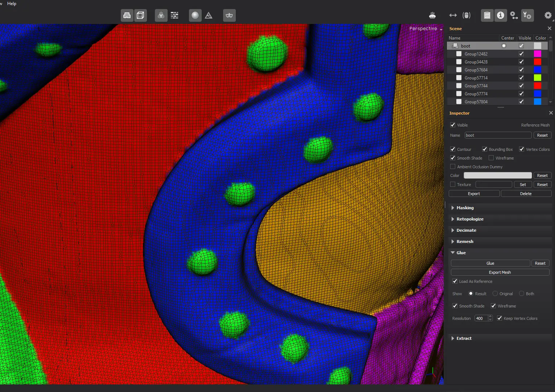Enable the Texture checkbox

pos(453,184)
